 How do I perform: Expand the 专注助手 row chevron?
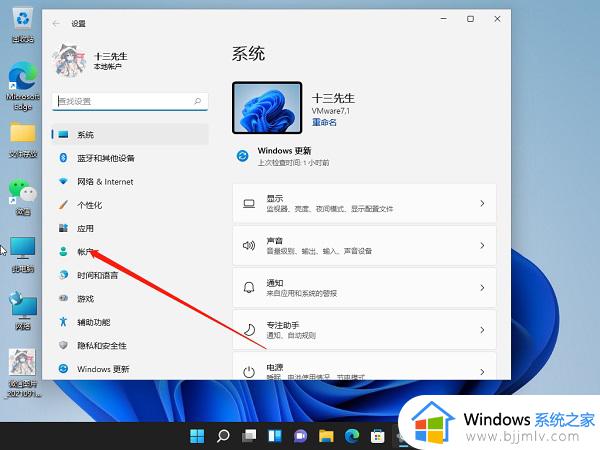pos(482,329)
